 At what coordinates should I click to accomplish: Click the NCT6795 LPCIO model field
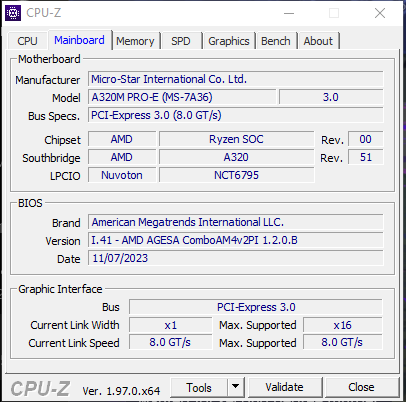(236, 175)
